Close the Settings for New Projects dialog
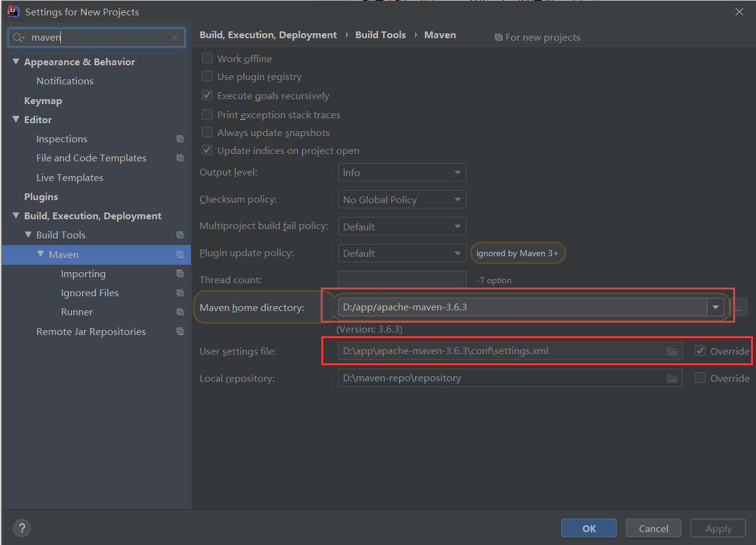756x545 pixels. 739,12
